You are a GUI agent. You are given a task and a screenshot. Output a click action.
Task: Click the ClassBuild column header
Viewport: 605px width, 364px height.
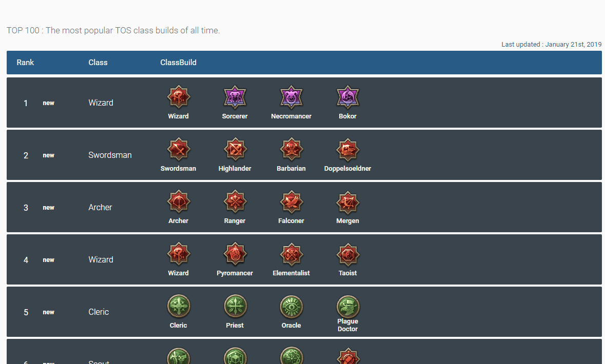click(178, 63)
